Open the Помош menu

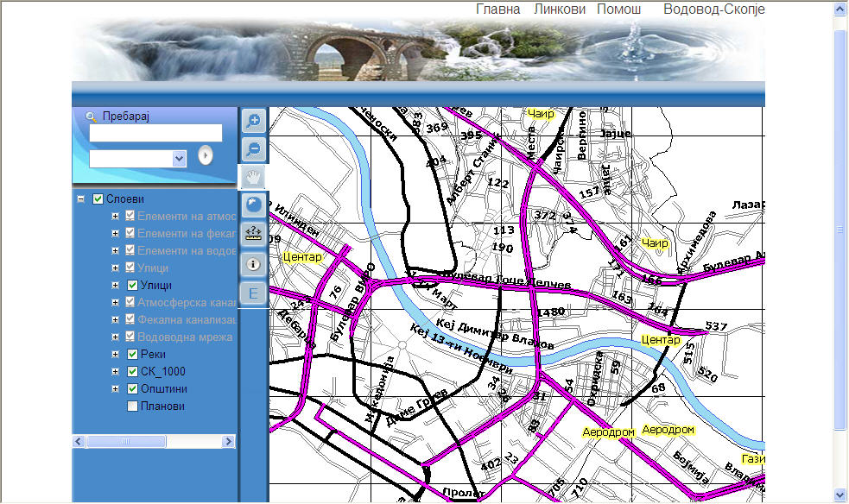click(x=618, y=9)
